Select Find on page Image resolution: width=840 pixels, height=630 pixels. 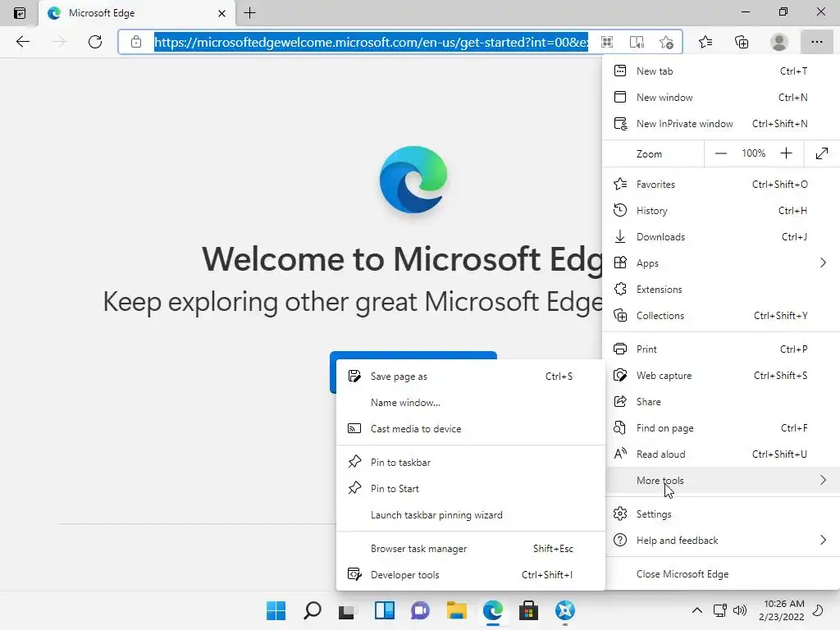click(x=721, y=428)
